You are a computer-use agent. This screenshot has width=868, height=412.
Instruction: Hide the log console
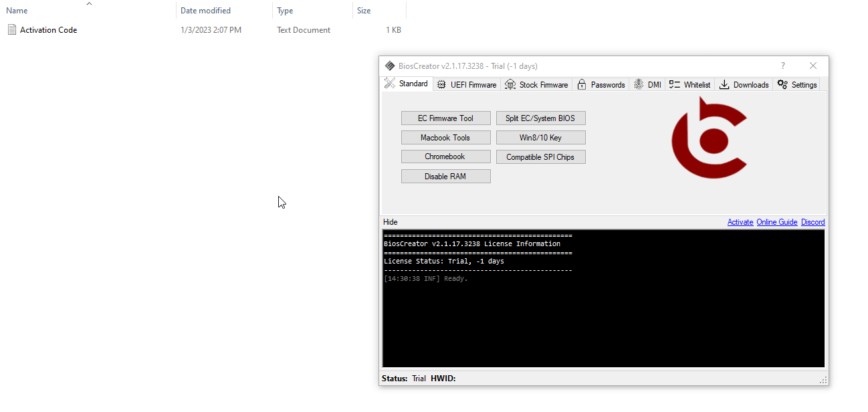pos(391,222)
